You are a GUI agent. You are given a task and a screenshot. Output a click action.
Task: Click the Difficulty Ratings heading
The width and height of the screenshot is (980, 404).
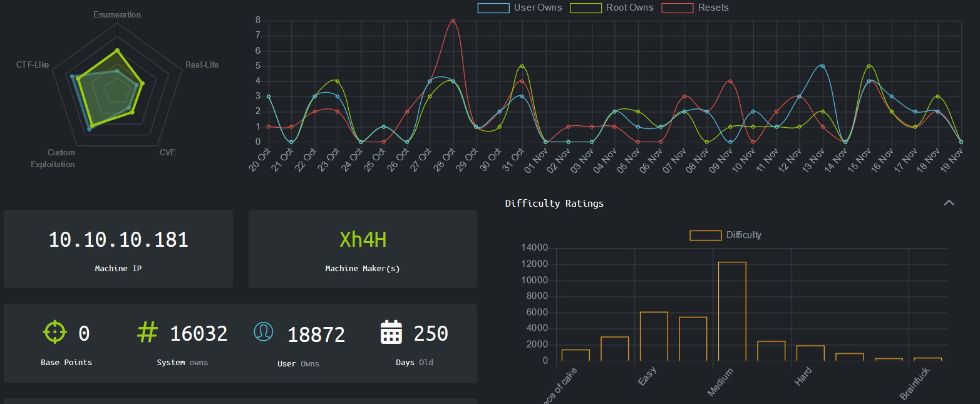[x=554, y=204]
